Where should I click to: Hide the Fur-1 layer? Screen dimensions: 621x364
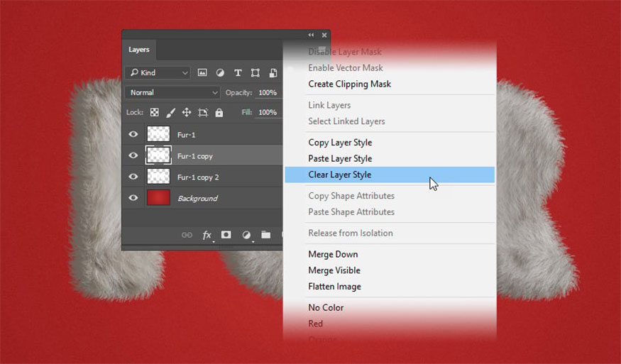click(x=133, y=134)
